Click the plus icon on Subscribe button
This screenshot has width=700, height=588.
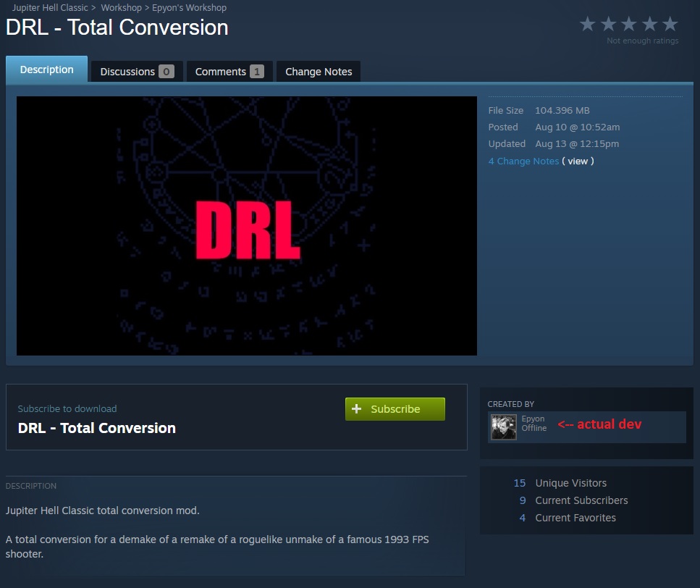(x=356, y=409)
